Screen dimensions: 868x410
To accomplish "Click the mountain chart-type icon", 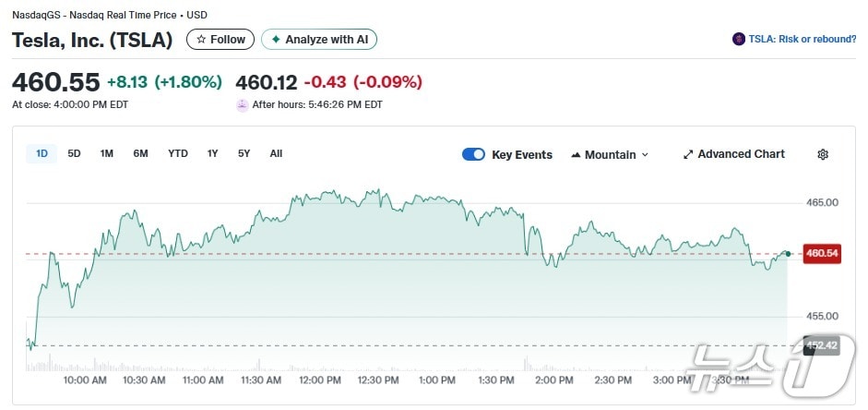I will point(576,155).
